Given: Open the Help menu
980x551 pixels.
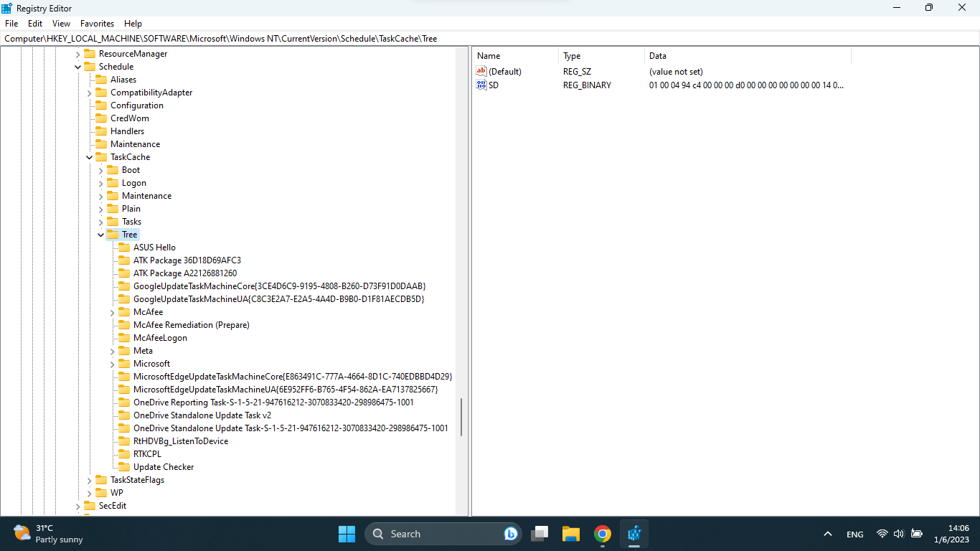Looking at the screenshot, I should (133, 24).
